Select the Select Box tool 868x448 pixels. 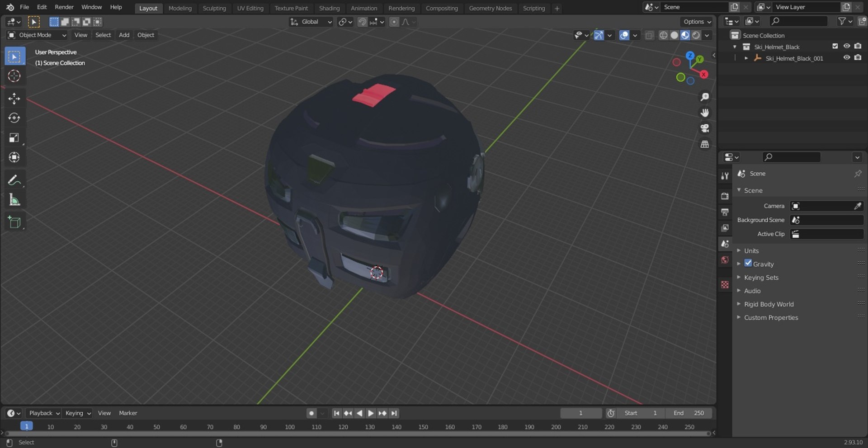14,57
